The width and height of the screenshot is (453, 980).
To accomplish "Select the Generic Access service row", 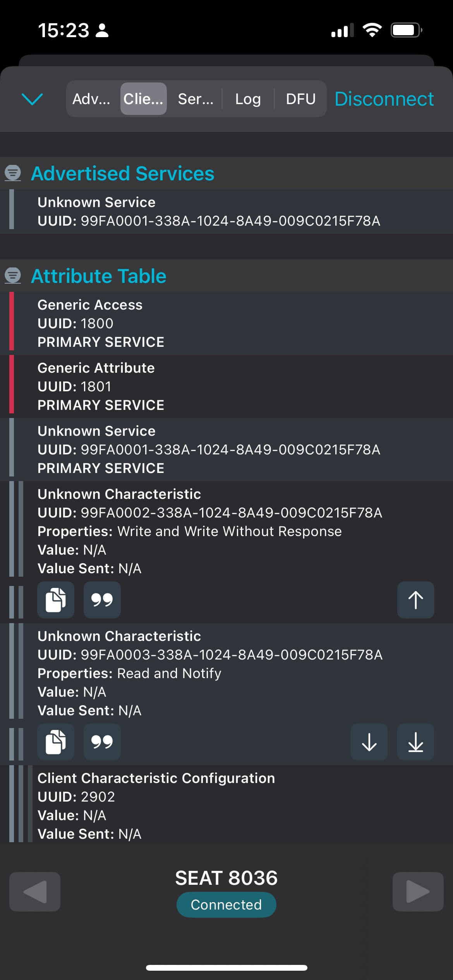I will point(226,324).
